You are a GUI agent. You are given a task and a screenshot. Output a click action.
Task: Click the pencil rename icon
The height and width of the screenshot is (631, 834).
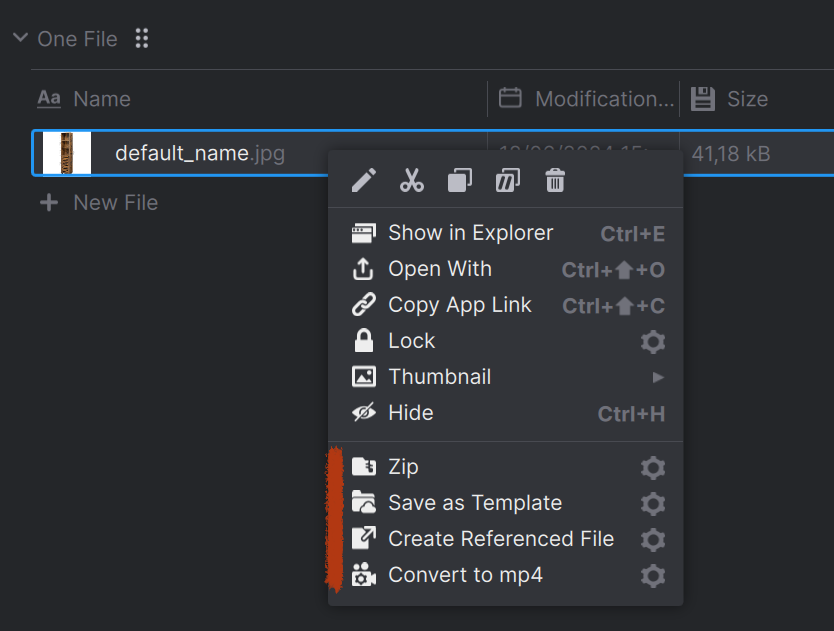[x=364, y=181]
